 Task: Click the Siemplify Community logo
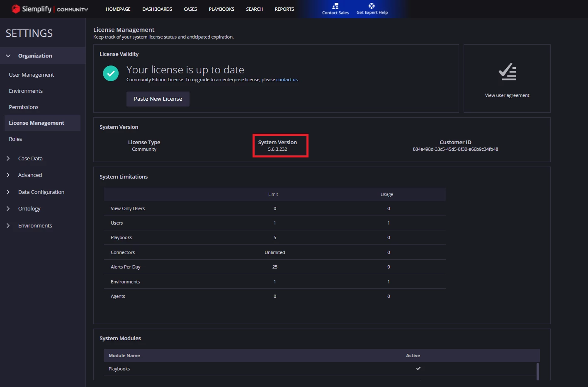coord(49,9)
